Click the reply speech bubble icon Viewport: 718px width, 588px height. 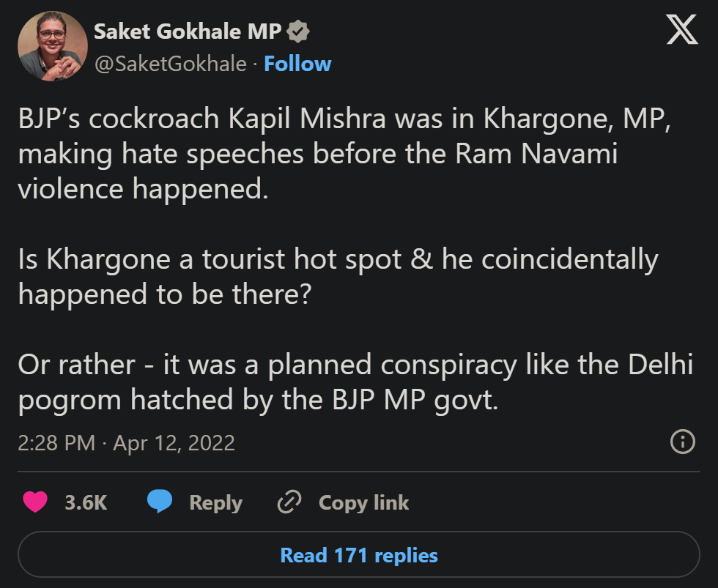tap(158, 502)
